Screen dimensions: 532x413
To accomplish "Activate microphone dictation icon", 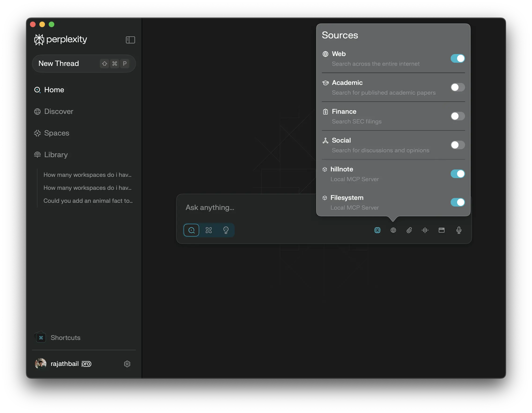I will tap(459, 230).
